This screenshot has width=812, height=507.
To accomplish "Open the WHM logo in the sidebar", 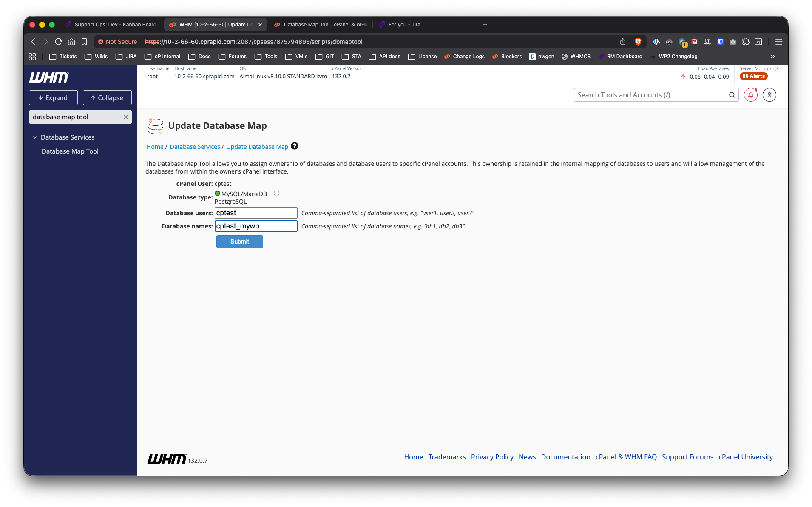I will [49, 77].
